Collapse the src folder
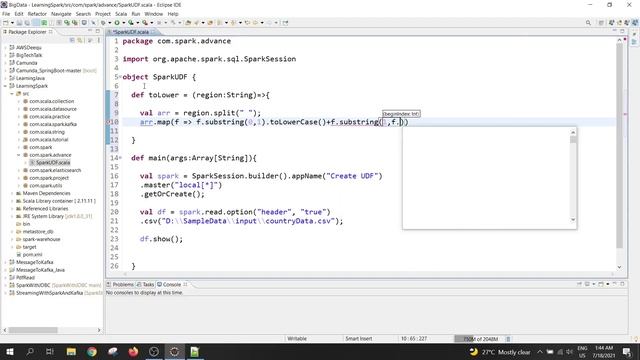This screenshot has height=360, width=640. (12, 94)
